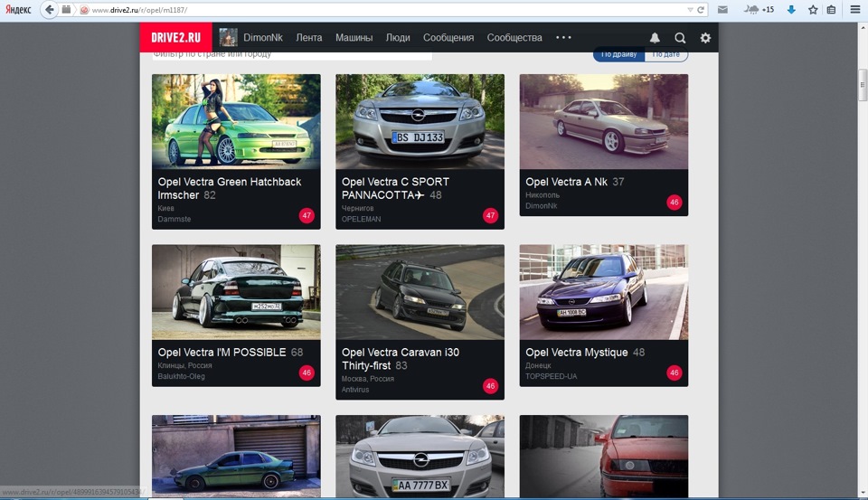Click the 46 badge on Mystique card

click(x=675, y=373)
